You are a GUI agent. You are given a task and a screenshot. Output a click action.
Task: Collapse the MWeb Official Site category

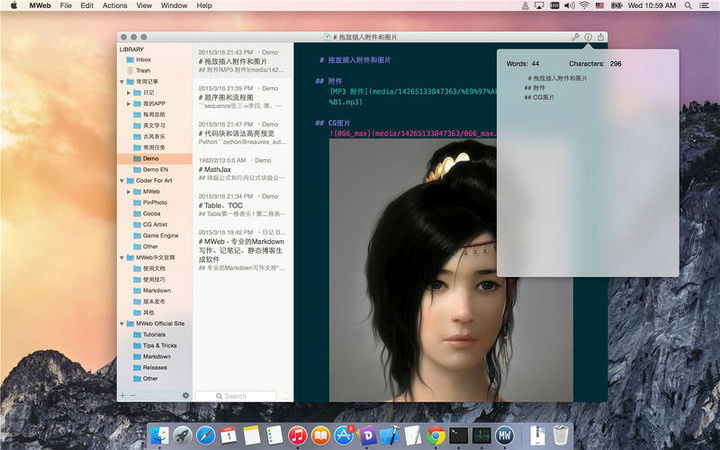pyautogui.click(x=122, y=324)
